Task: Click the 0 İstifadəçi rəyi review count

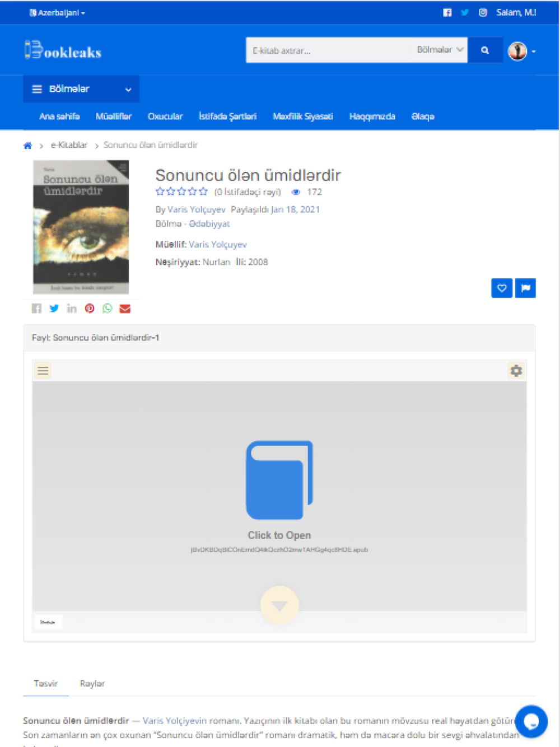Action: (x=248, y=192)
